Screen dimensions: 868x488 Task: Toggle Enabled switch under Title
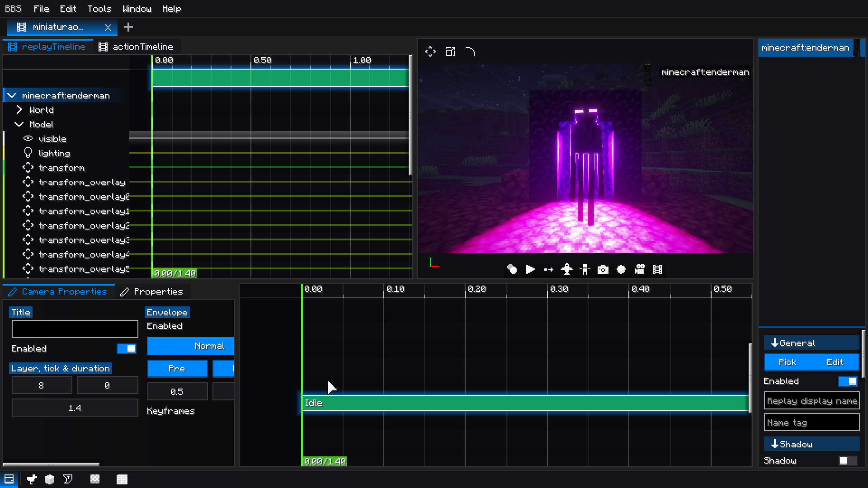point(127,348)
